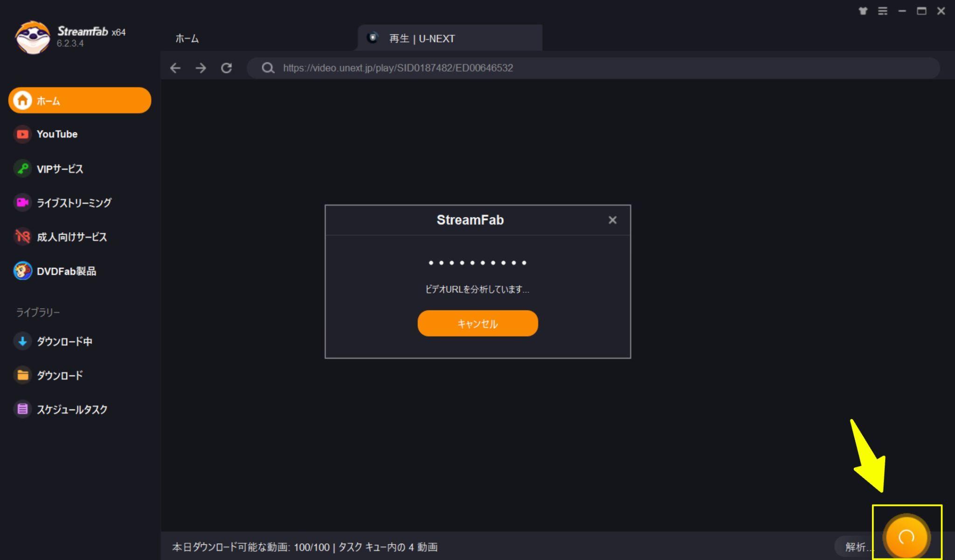
Task: Click the adult services 18 icon
Action: [x=22, y=237]
